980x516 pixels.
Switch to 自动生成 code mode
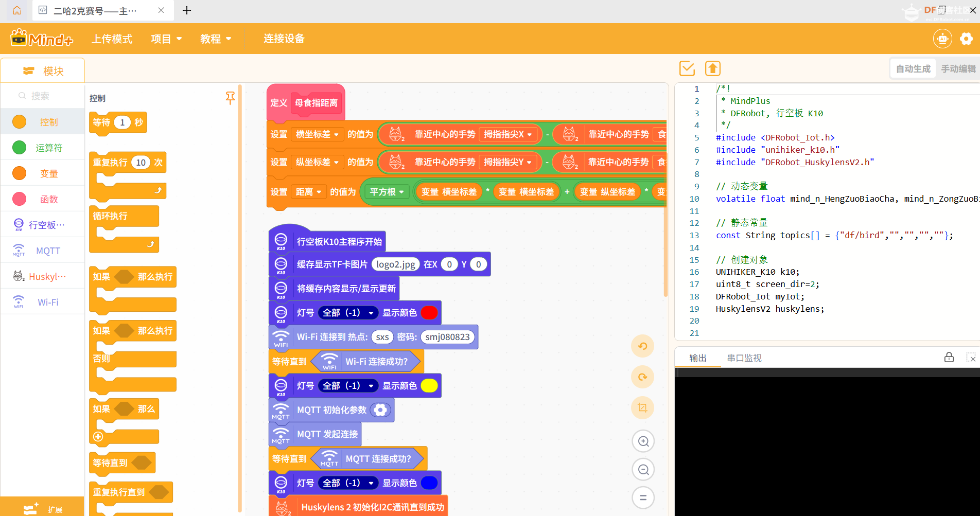(x=913, y=68)
